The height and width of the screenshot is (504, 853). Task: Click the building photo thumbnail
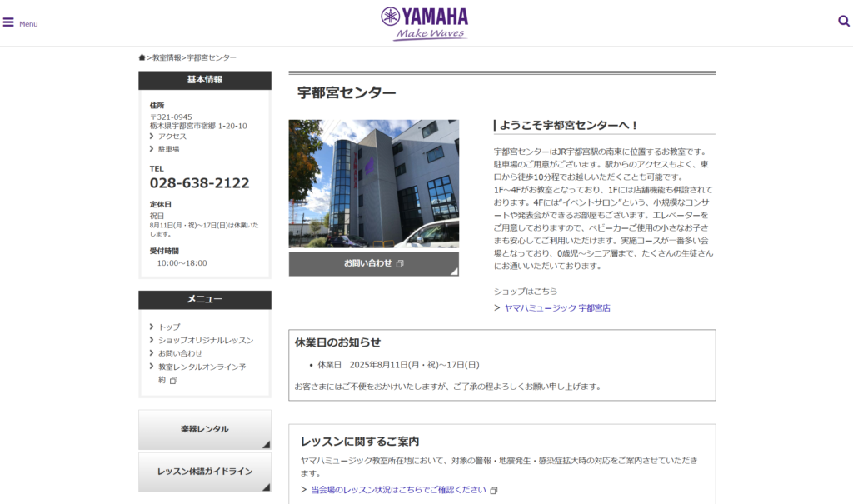point(374,184)
